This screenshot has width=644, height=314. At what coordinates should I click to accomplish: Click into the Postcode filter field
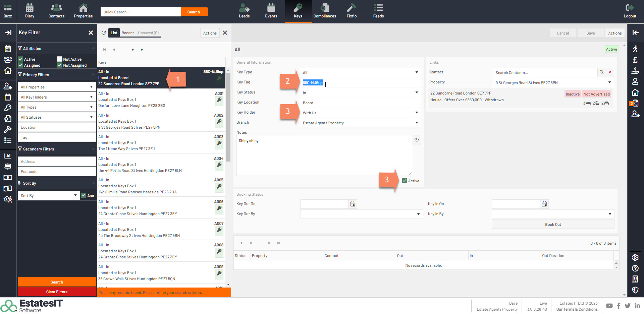(x=56, y=172)
